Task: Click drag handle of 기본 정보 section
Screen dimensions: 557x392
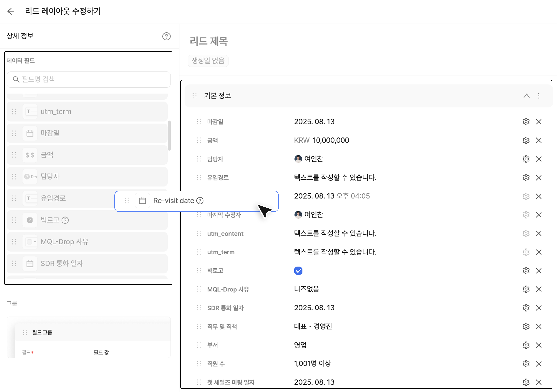Action: 194,96
